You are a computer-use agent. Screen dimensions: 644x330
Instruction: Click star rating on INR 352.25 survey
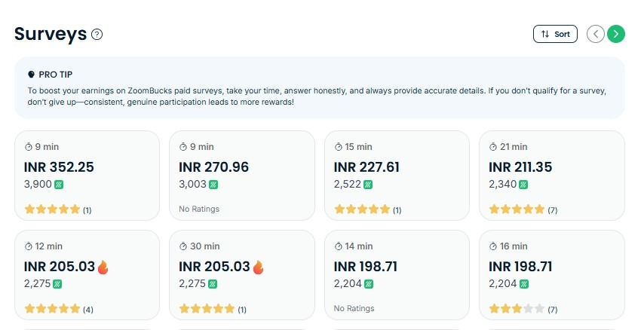(x=52, y=209)
